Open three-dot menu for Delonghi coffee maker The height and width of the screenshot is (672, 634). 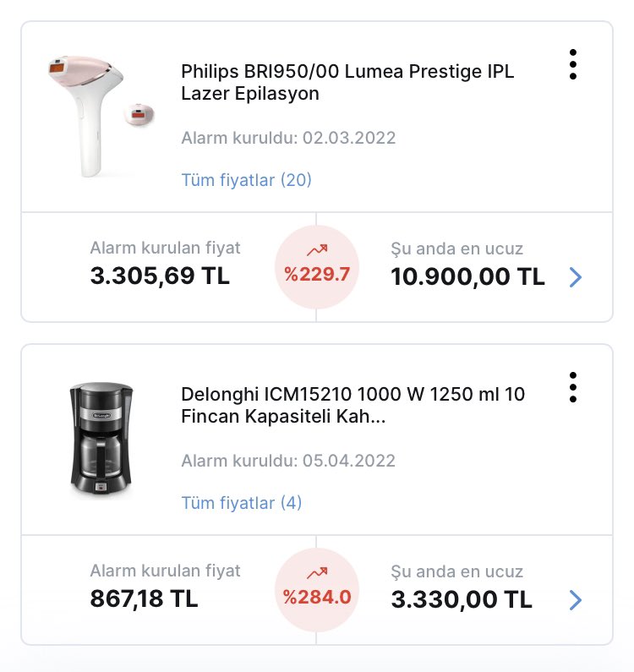pyautogui.click(x=572, y=387)
